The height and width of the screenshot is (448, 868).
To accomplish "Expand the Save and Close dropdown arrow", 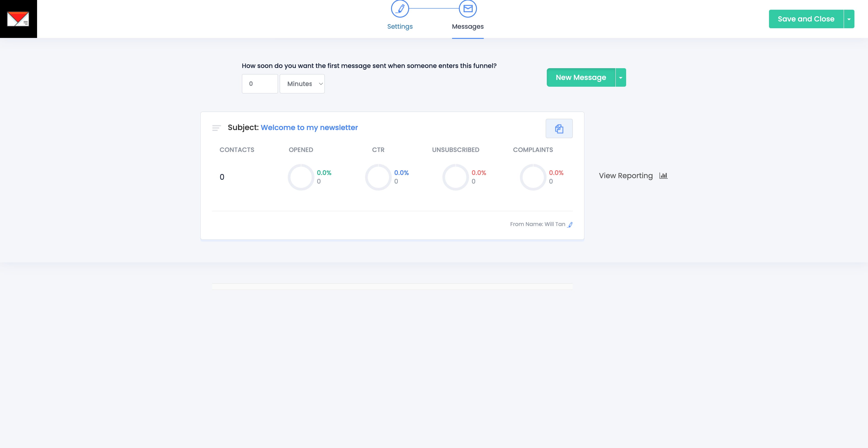I will (849, 19).
